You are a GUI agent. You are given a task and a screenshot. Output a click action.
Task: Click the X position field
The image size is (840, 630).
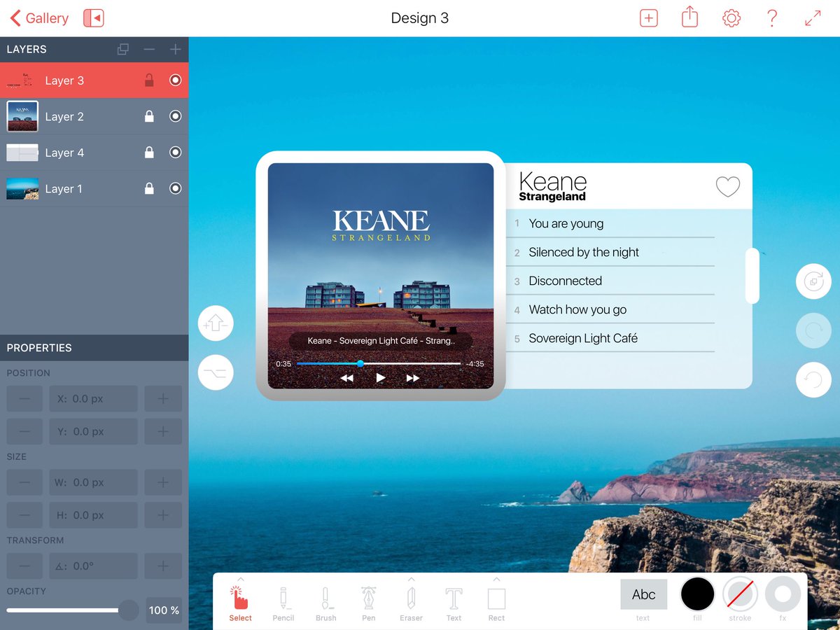(x=93, y=398)
